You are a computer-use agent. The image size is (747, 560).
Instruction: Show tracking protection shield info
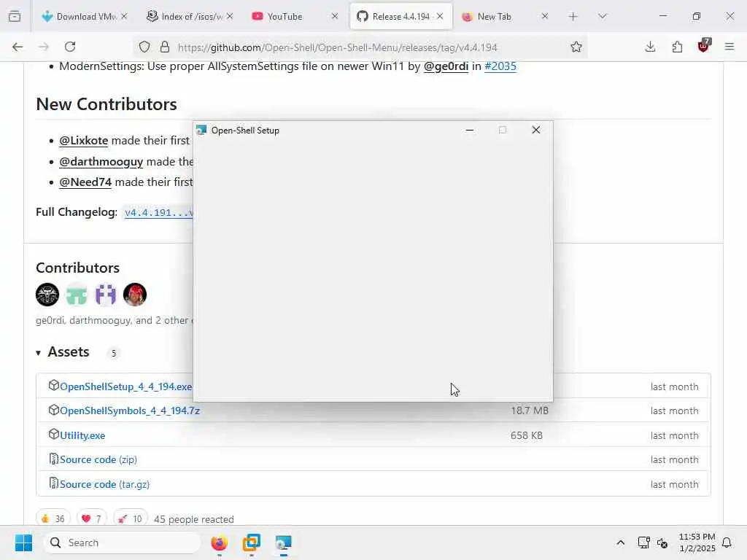pos(144,47)
